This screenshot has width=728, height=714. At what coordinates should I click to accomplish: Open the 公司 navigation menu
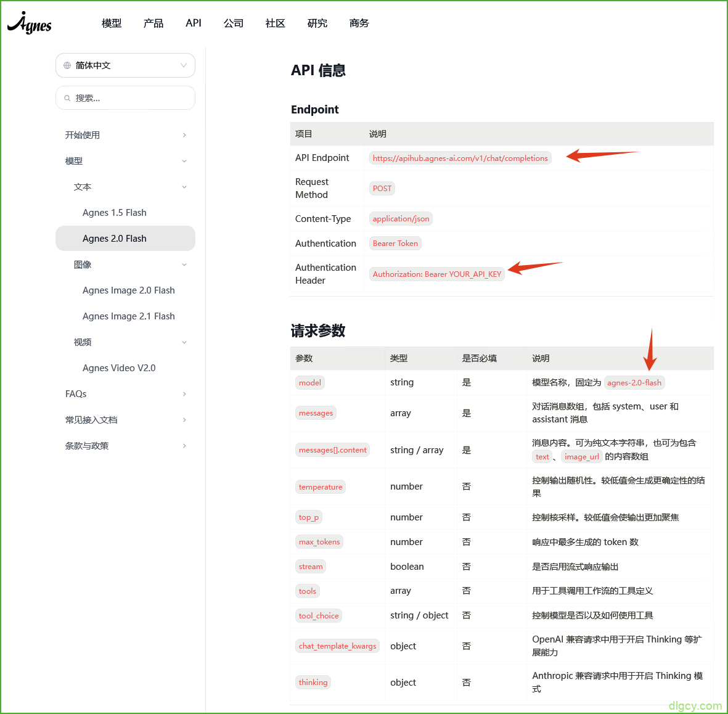coord(234,23)
